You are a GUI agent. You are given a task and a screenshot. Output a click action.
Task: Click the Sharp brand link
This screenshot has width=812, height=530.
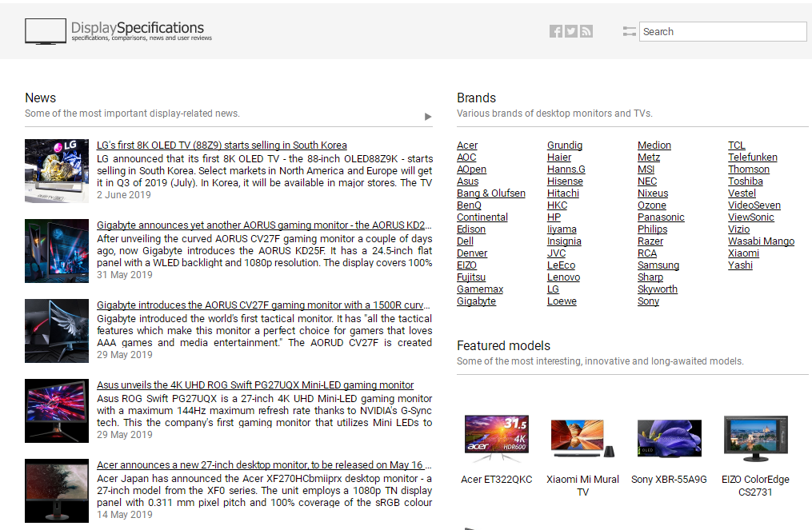click(x=650, y=277)
